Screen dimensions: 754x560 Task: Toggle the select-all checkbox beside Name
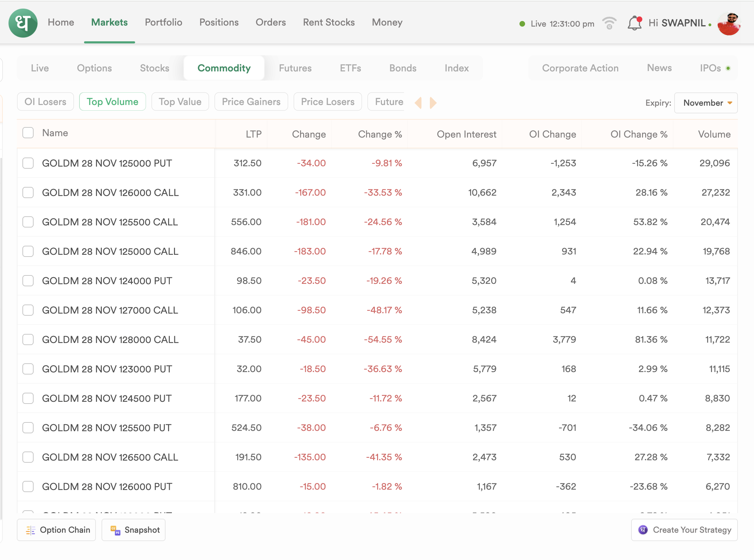coord(28,133)
